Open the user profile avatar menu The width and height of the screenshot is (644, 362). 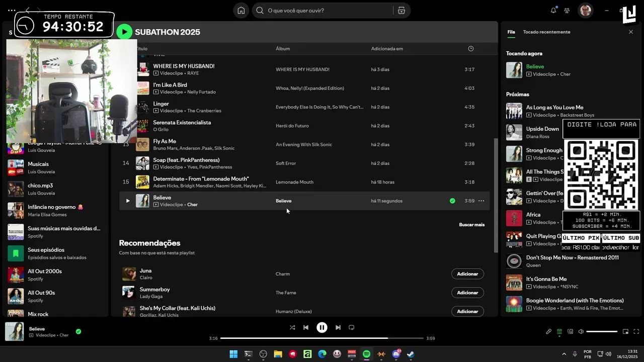pos(585,10)
